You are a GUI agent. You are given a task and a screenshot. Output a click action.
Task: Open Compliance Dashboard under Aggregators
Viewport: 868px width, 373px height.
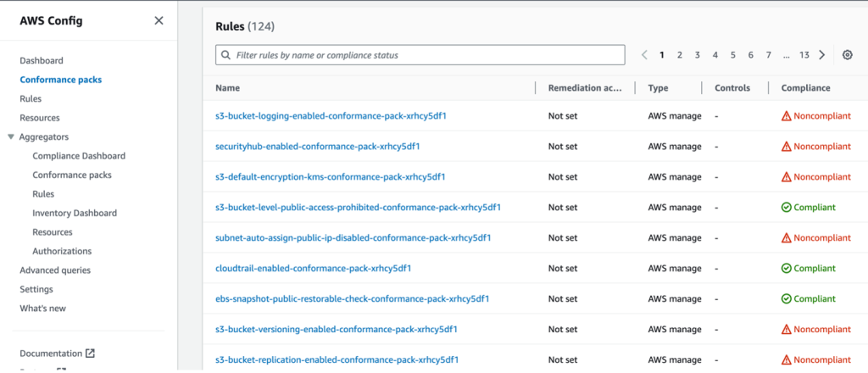[79, 156]
